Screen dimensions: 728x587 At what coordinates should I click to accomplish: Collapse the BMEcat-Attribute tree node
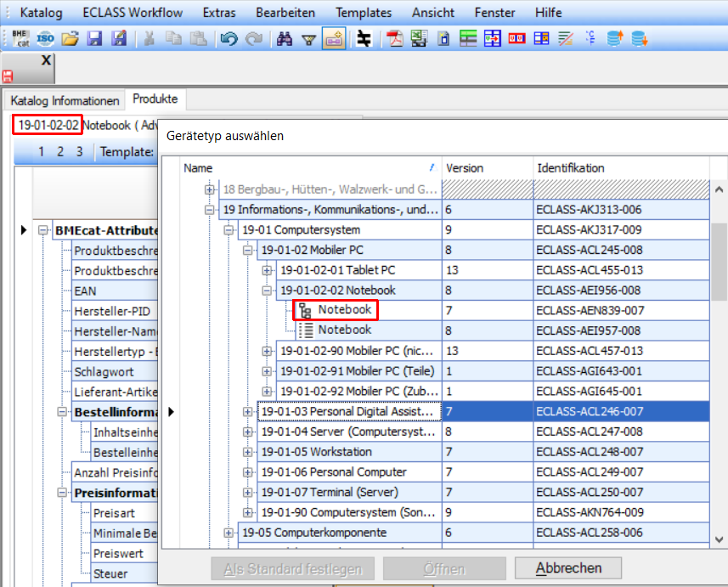(x=43, y=230)
